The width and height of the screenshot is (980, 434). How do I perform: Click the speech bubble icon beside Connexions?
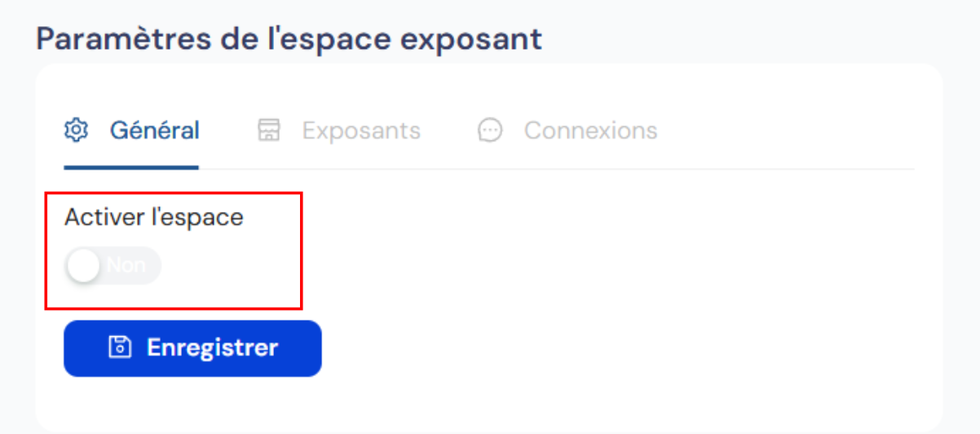click(490, 131)
